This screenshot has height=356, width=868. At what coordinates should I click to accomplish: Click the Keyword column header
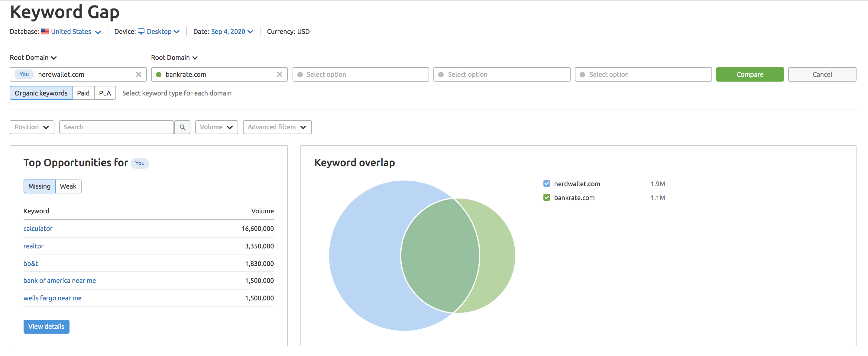click(x=36, y=211)
